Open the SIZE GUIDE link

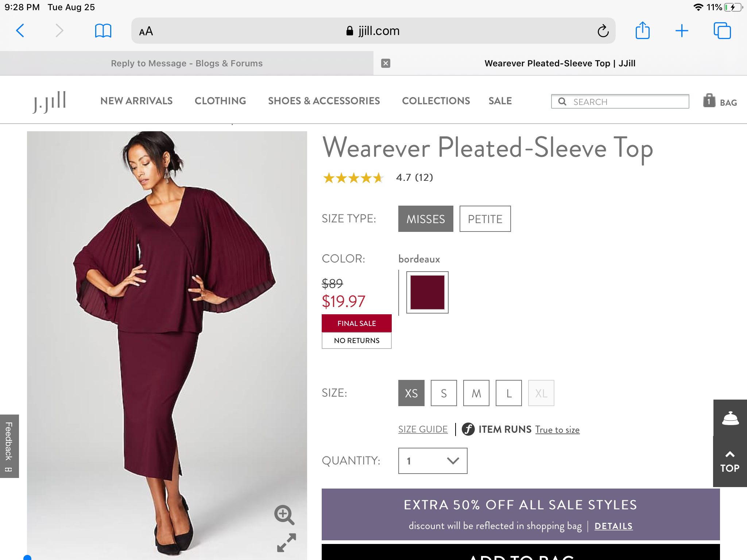[x=423, y=429]
